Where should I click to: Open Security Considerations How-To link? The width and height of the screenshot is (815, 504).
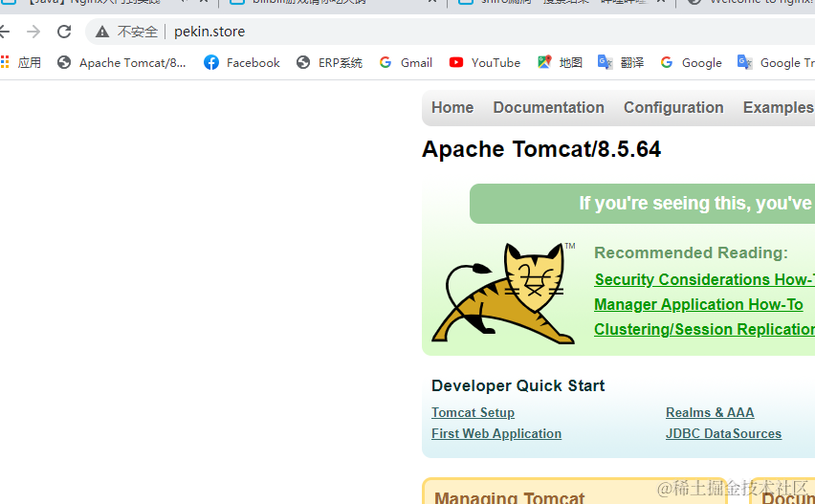tap(704, 279)
